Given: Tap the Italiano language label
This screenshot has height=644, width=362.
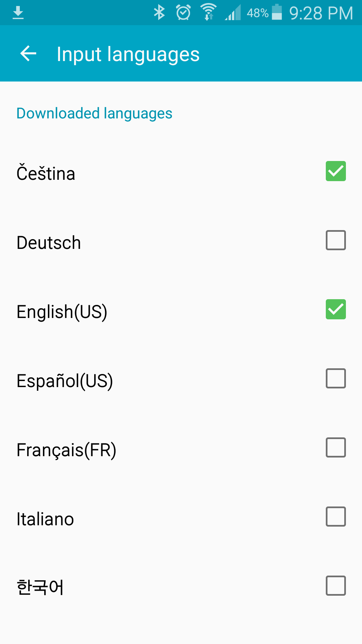Looking at the screenshot, I should click(45, 519).
